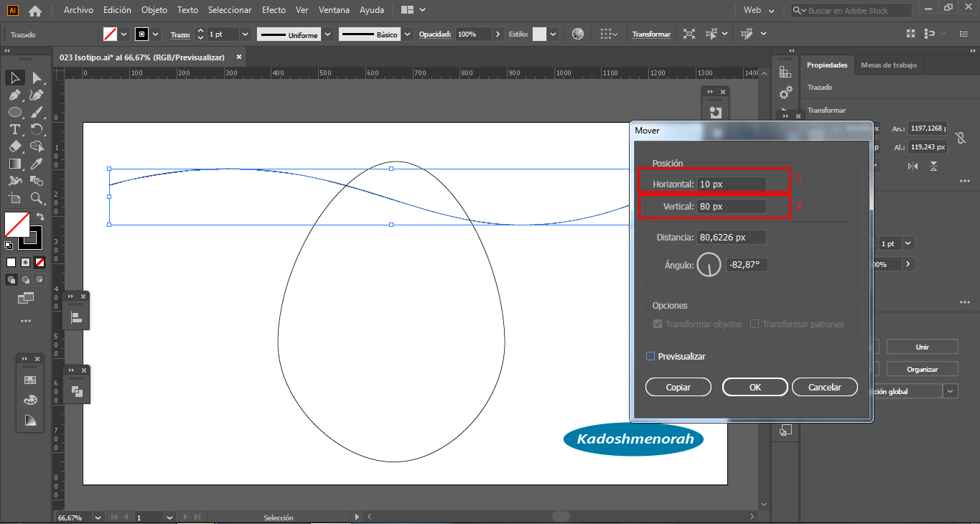The width and height of the screenshot is (980, 524).
Task: Click the Horizontal position input field
Action: coord(732,184)
